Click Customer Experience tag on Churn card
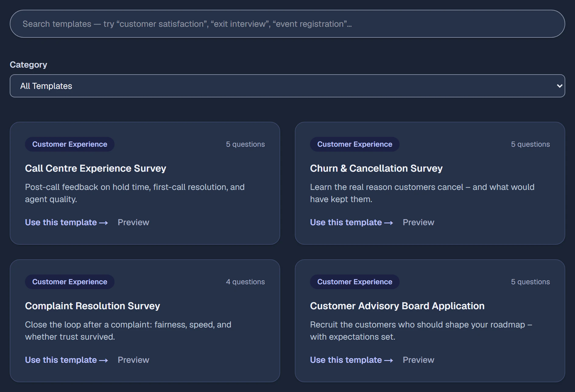This screenshot has height=392, width=575. tap(355, 144)
